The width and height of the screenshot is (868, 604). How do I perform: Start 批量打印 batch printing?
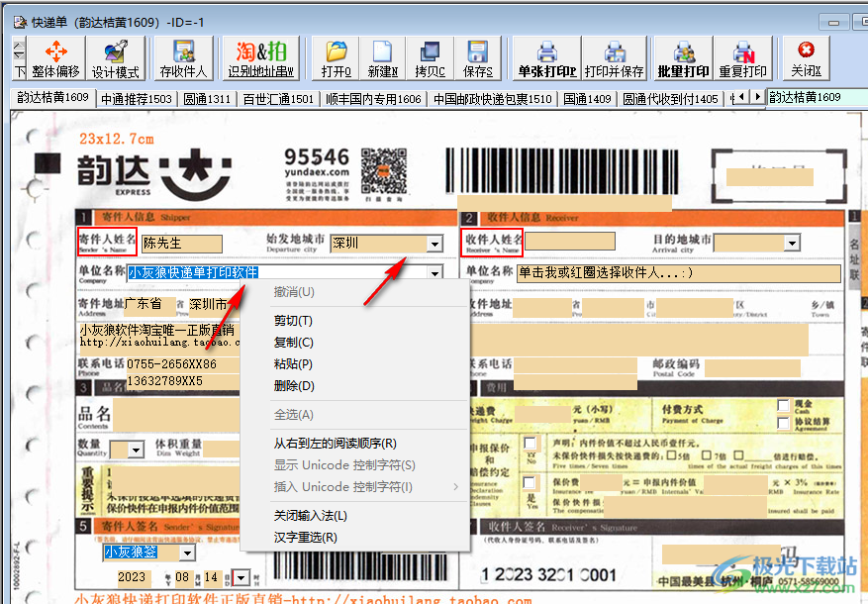point(683,58)
